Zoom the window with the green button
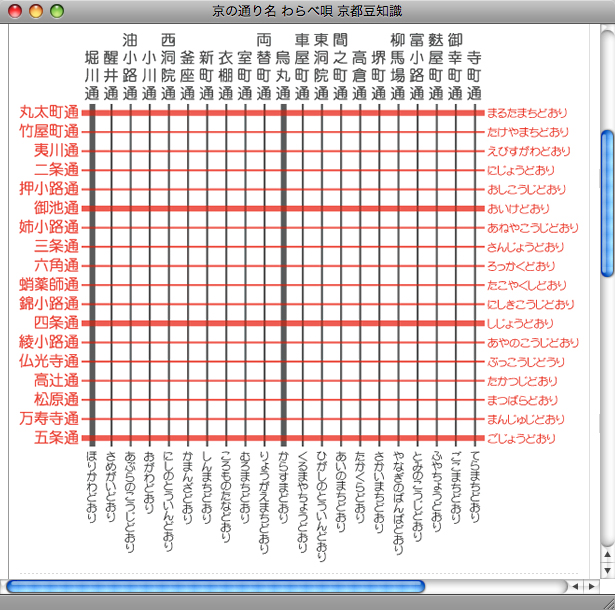This screenshot has width=615, height=610. click(x=56, y=11)
